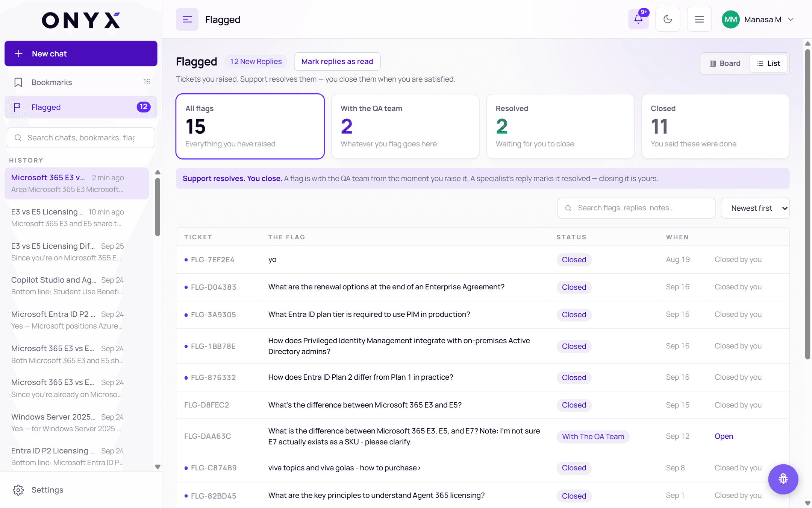Click the TICKET column header

(x=198, y=237)
